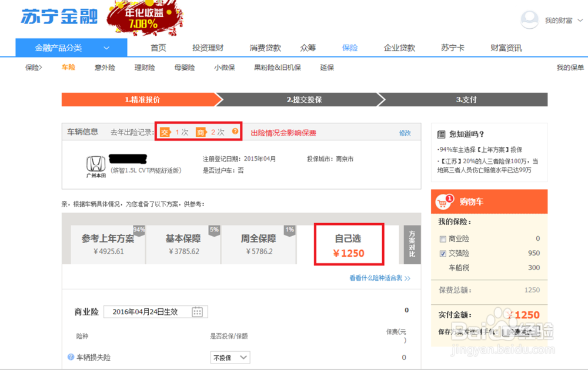Screen dimensions: 588x370
Task: Choose the 参考上年方案 plan card
Action: pos(108,244)
